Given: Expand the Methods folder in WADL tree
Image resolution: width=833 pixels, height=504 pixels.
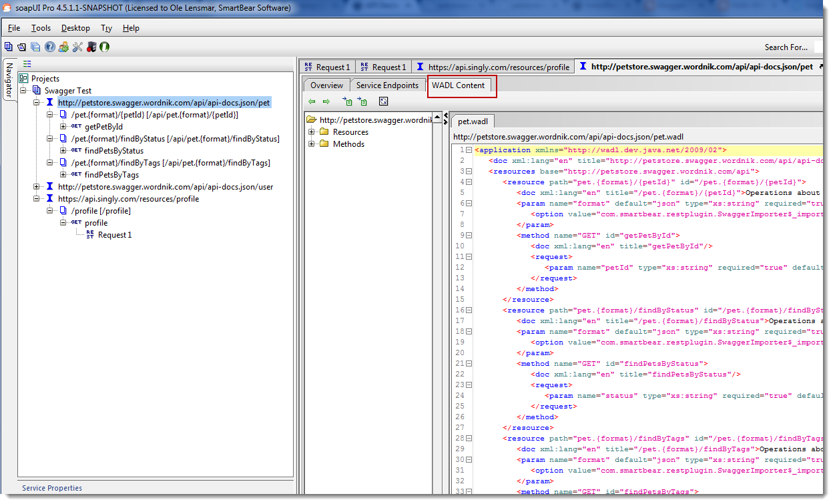Looking at the screenshot, I should 311,144.
